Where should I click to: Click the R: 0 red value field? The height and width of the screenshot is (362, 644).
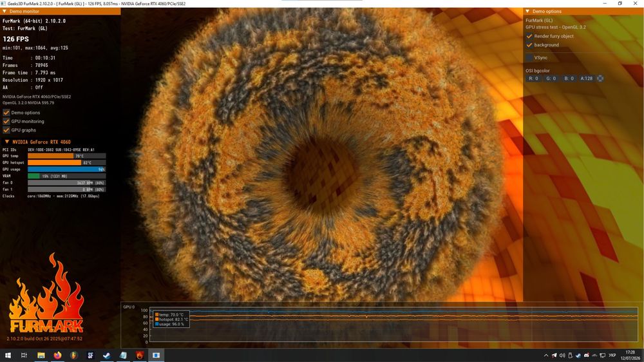(x=534, y=79)
